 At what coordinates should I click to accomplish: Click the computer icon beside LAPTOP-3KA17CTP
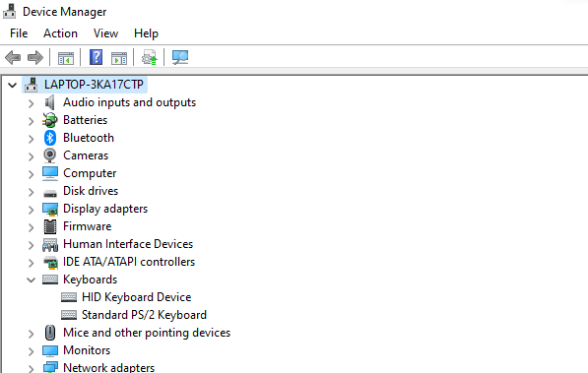coord(32,85)
